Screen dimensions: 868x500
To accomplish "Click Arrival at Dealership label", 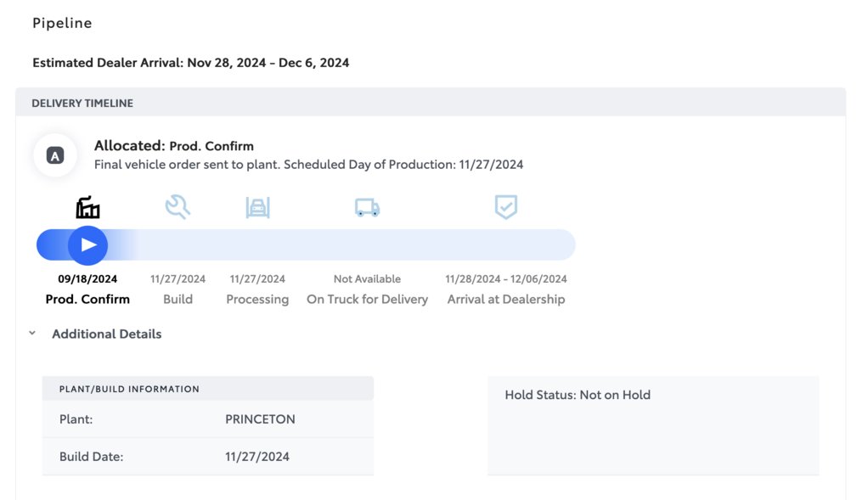I will click(506, 299).
